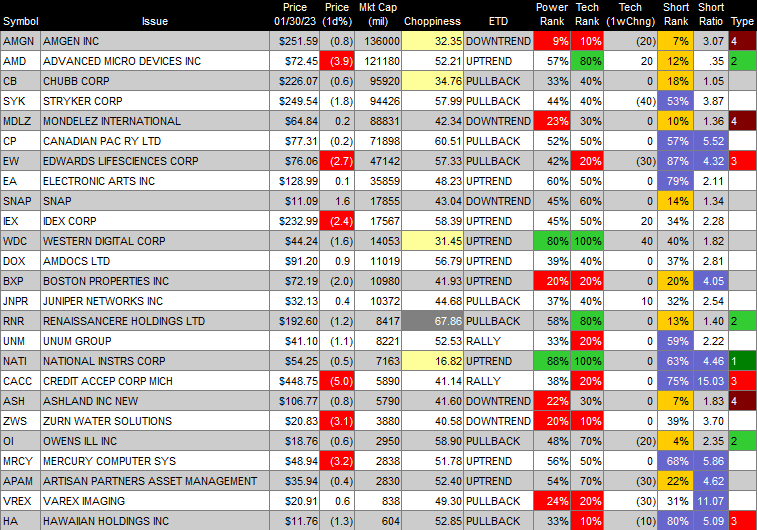This screenshot has height=530, width=757.
Task: Click the 11.07 Short Ratio for VREX
Action: 711,502
